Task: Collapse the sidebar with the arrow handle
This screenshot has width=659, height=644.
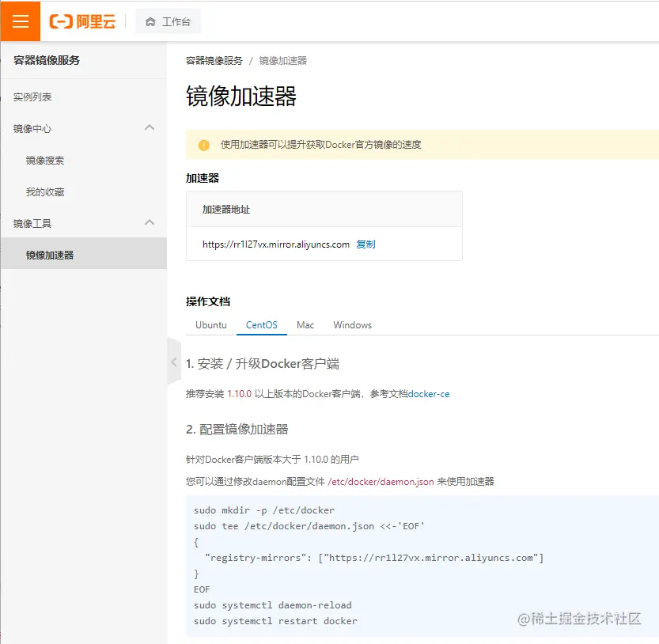Action: 174,362
